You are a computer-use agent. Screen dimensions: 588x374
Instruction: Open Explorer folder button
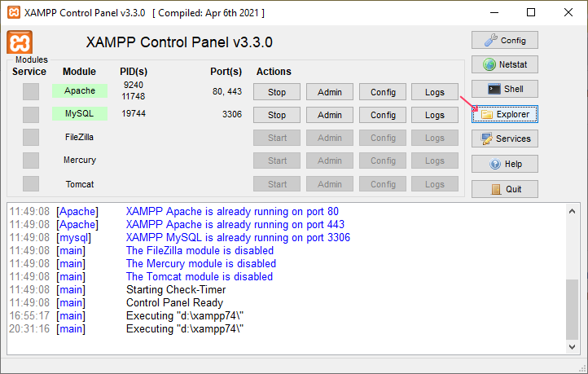click(x=505, y=114)
